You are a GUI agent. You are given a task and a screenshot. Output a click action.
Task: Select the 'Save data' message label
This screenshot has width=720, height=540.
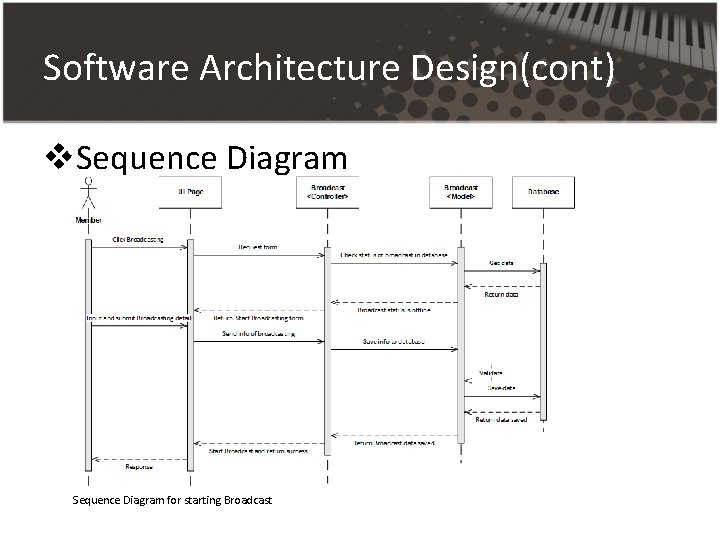point(501,388)
